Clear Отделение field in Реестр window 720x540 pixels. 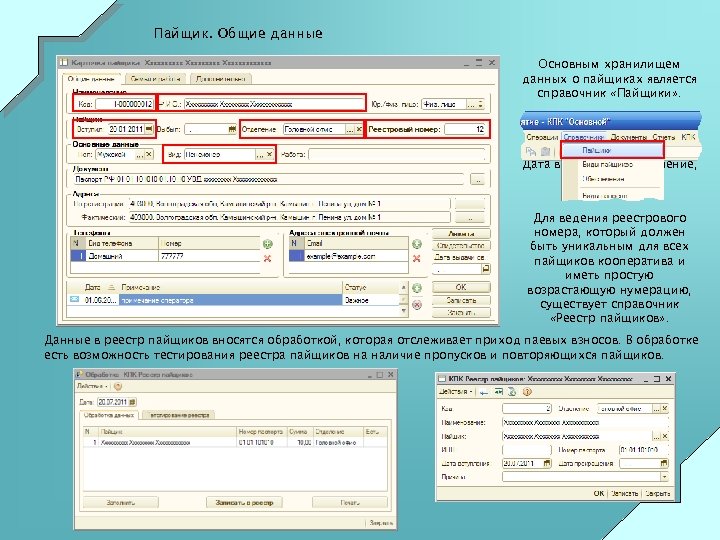(664, 408)
